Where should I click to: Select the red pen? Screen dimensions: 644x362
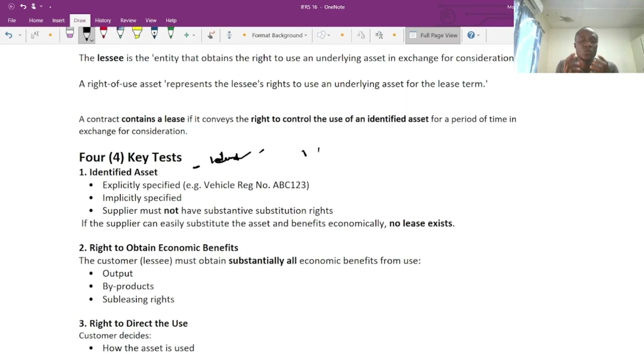(x=103, y=34)
